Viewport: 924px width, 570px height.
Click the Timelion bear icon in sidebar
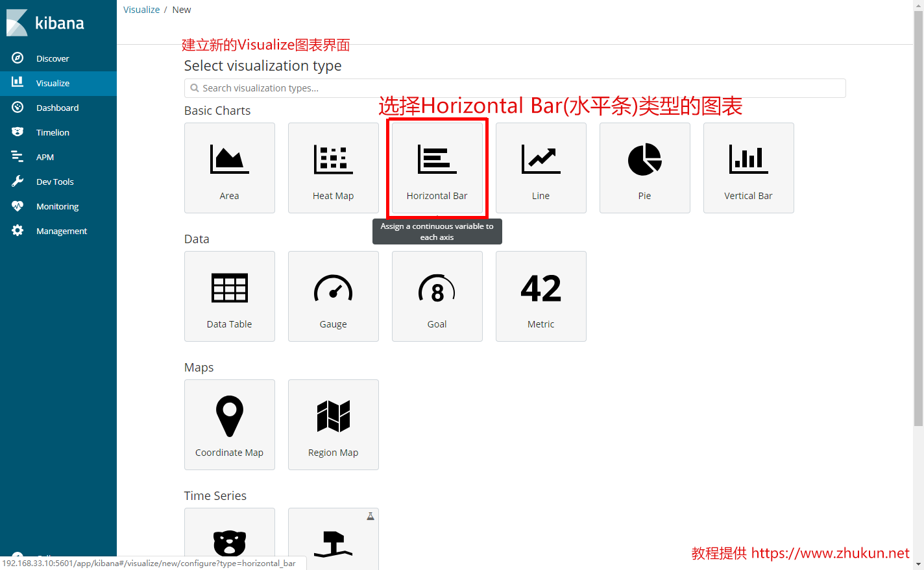click(18, 132)
